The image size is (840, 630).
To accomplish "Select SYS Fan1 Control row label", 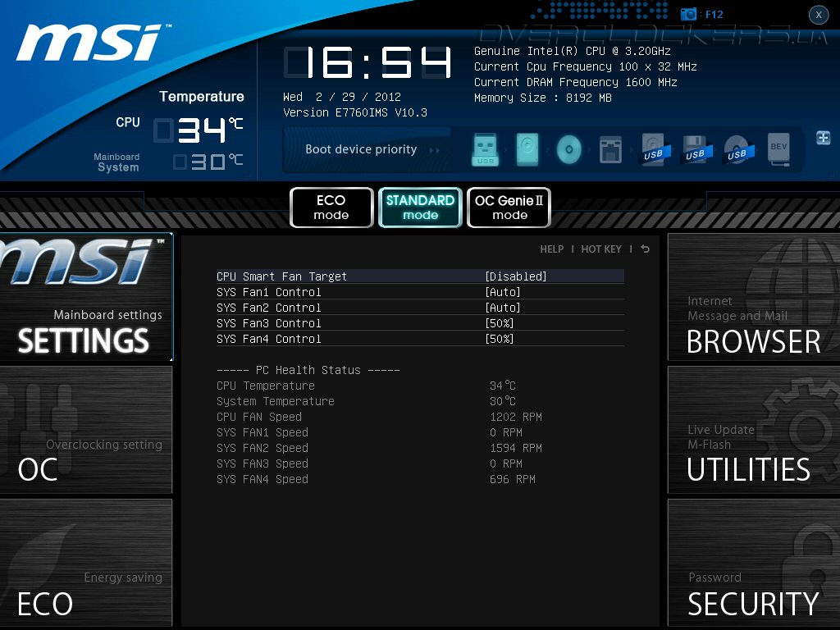I will pyautogui.click(x=269, y=292).
